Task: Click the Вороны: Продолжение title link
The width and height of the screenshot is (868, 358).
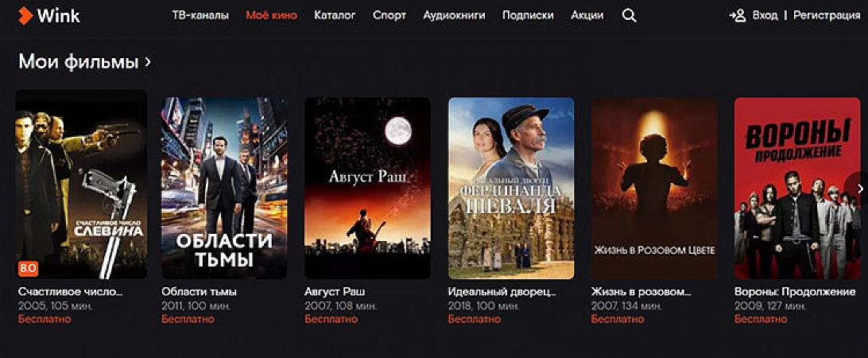Action: [x=795, y=291]
